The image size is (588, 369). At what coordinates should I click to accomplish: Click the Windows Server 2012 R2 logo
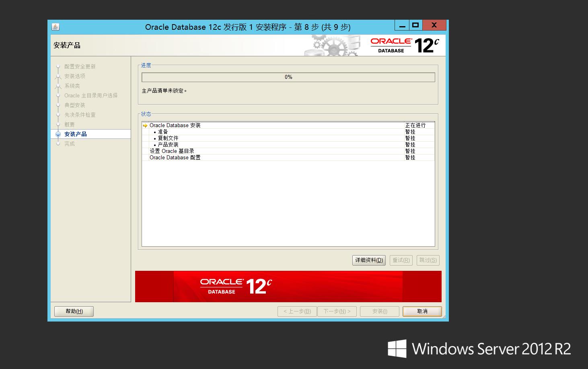[x=479, y=348]
